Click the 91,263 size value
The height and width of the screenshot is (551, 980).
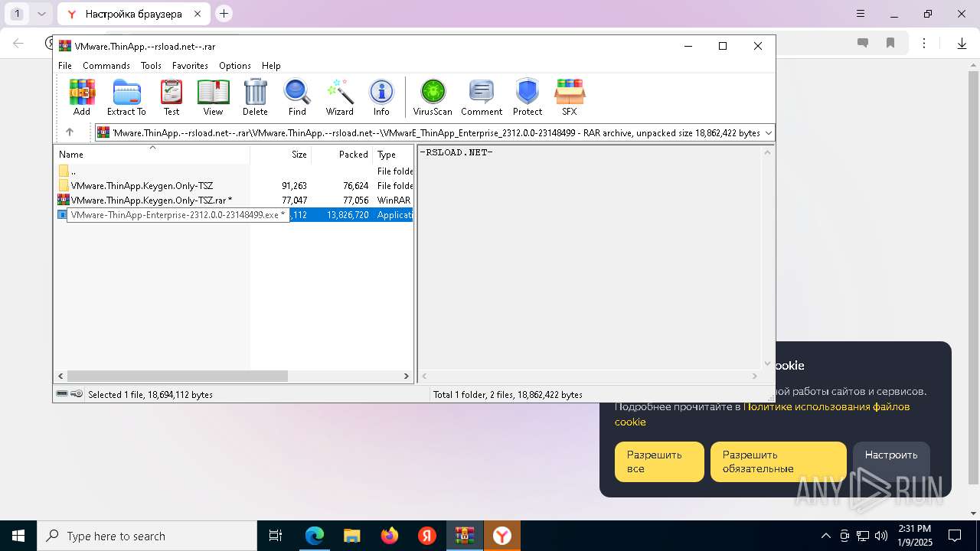[x=294, y=186]
